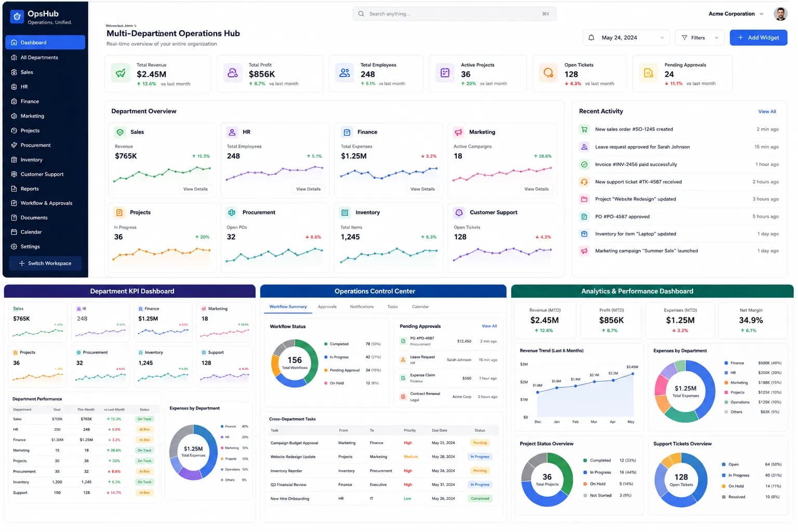Click the Customer Support card icon
Image resolution: width=798 pixels, height=532 pixels.
pyautogui.click(x=459, y=212)
